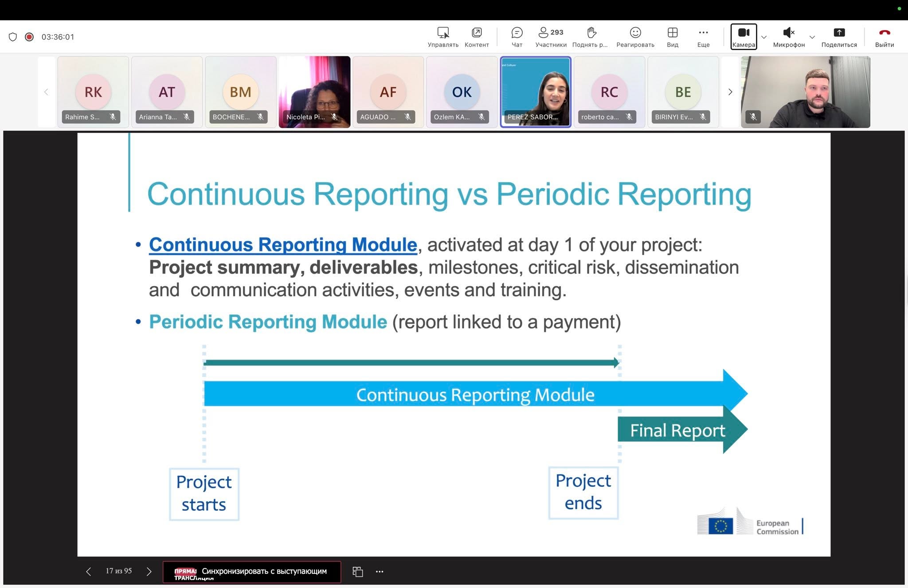
Task: Toggle the Камера camera on or off
Action: tap(744, 37)
